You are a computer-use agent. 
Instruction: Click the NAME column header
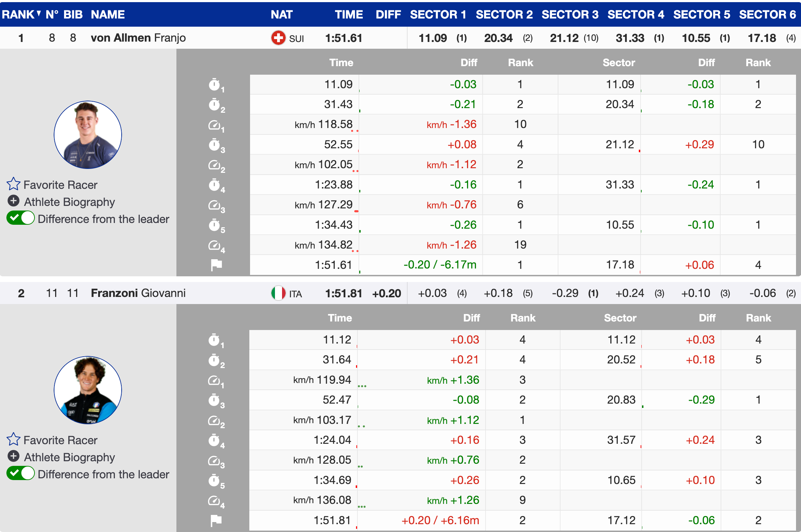(x=107, y=14)
